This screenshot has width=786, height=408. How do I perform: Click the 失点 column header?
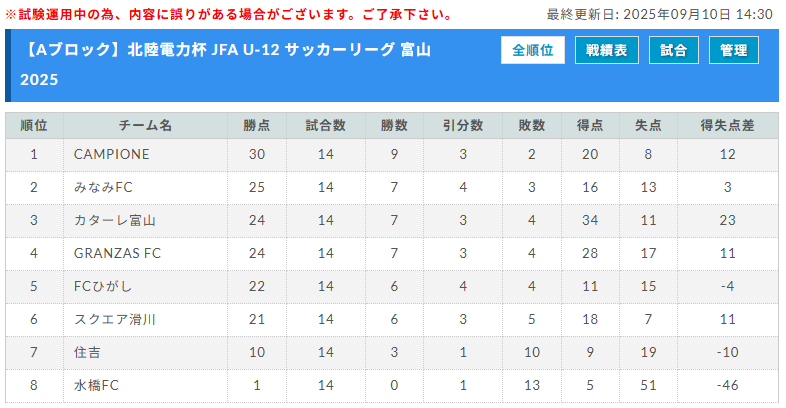tap(648, 125)
